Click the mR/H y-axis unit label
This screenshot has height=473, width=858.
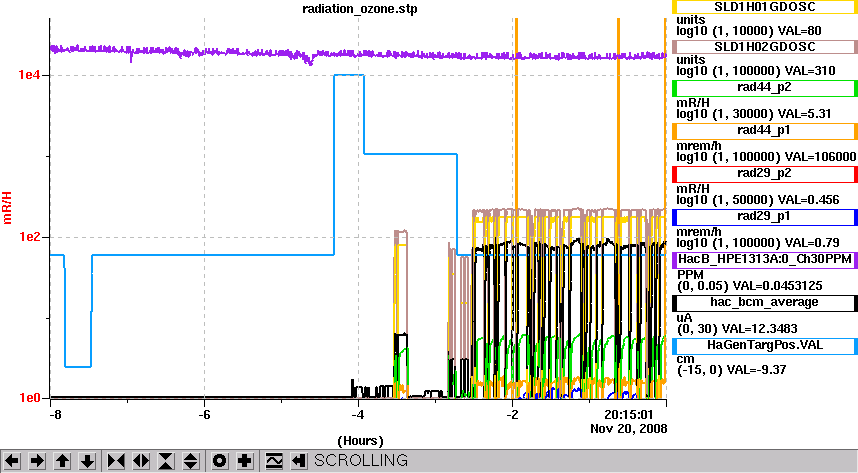coord(7,208)
